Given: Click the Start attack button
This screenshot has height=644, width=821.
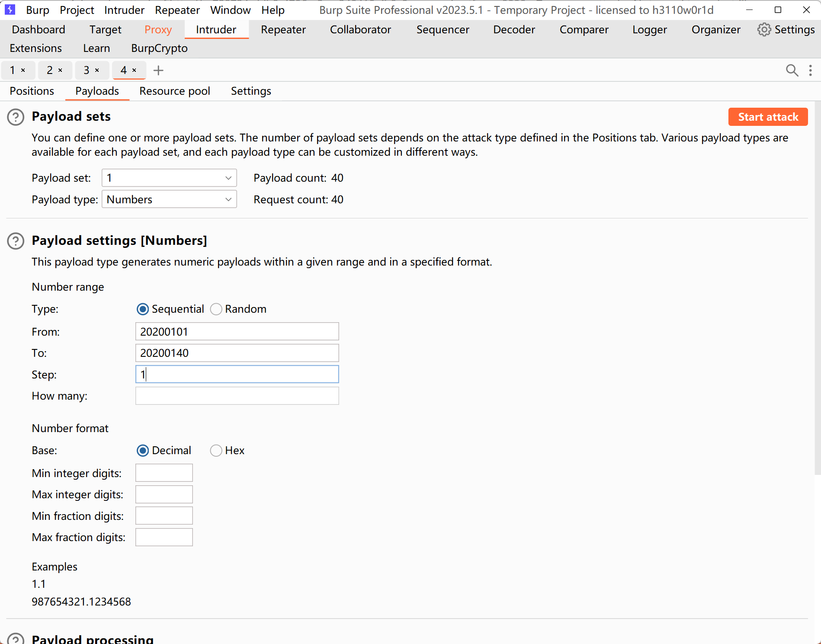Looking at the screenshot, I should 768,117.
